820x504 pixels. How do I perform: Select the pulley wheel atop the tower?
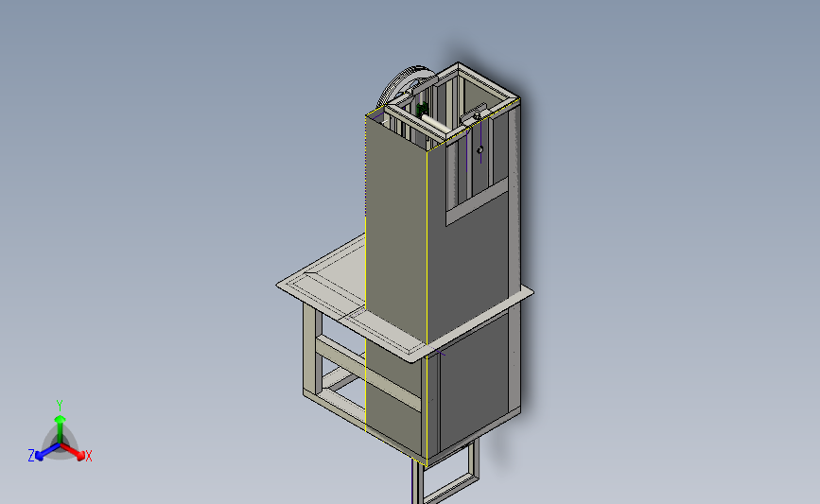tap(400, 86)
